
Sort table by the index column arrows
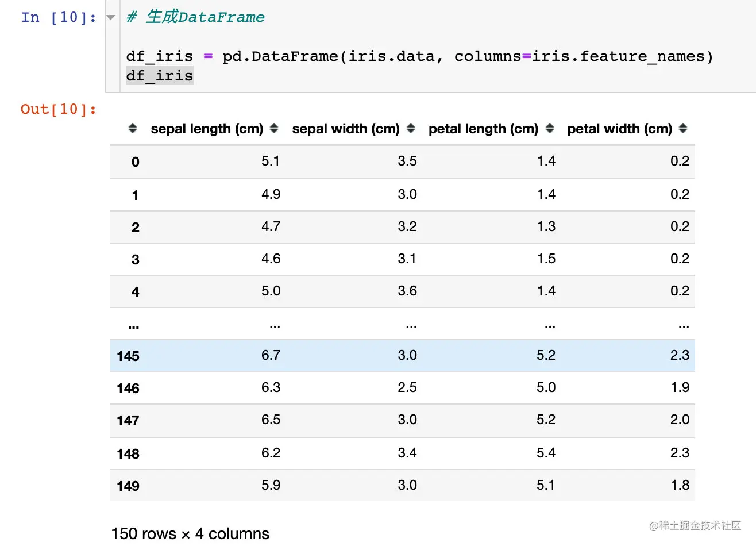coord(133,129)
